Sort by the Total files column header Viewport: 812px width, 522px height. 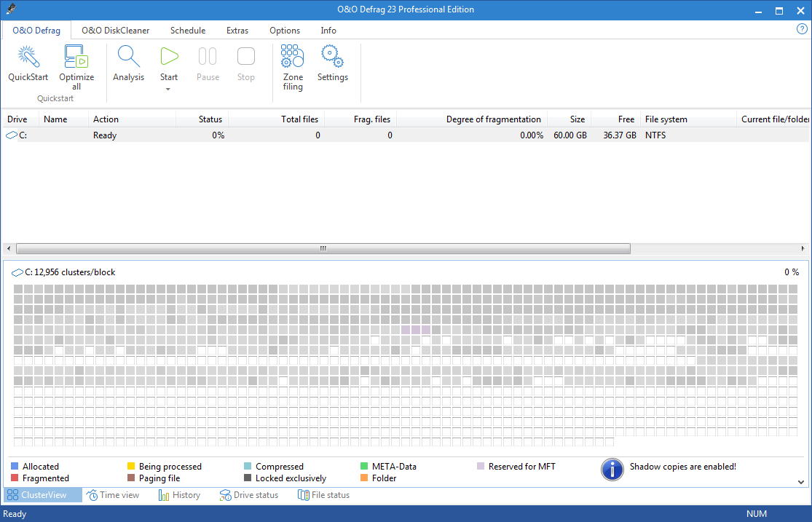(277, 119)
